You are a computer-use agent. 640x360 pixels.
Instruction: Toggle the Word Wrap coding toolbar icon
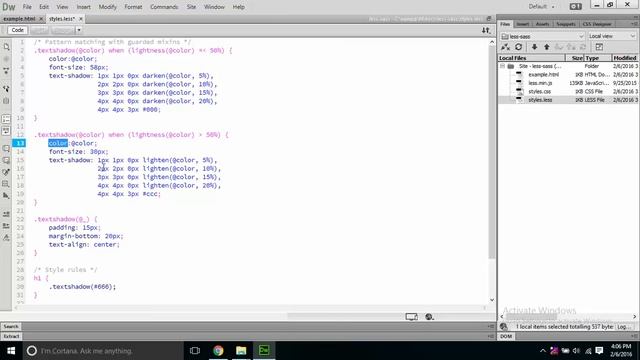click(6, 131)
